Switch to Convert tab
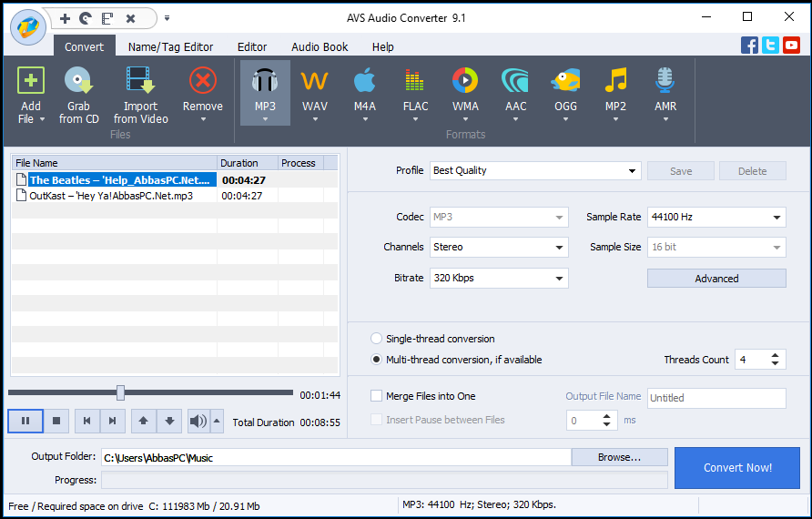 (x=84, y=46)
